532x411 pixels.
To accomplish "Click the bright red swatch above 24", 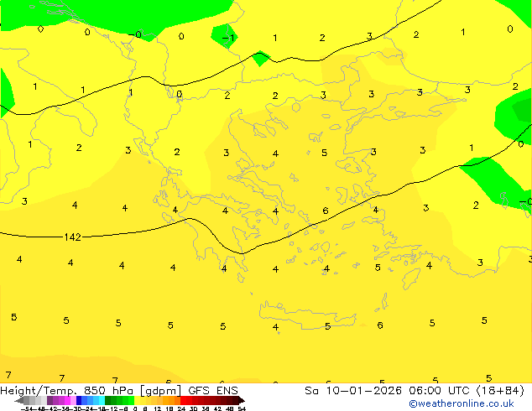I will point(183,400).
